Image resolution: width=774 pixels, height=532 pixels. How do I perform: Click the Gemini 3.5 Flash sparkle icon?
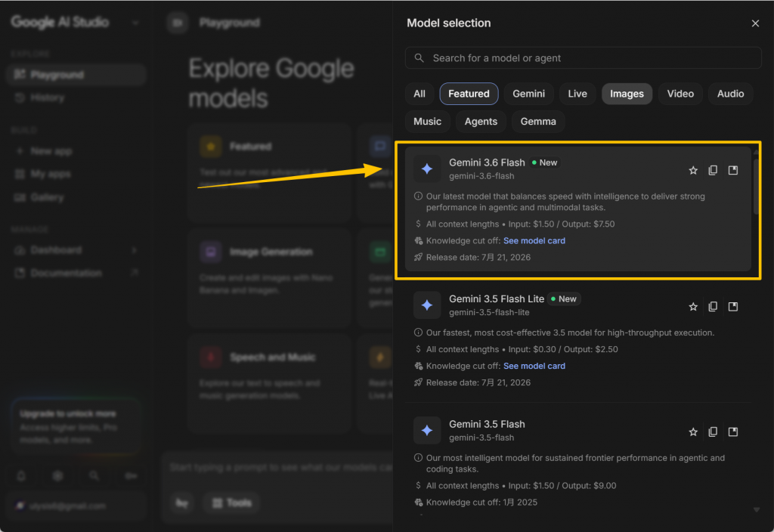pos(427,430)
